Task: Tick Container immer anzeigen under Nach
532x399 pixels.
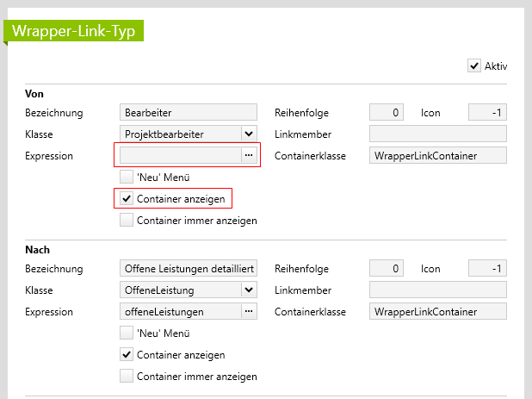Action: (127, 376)
